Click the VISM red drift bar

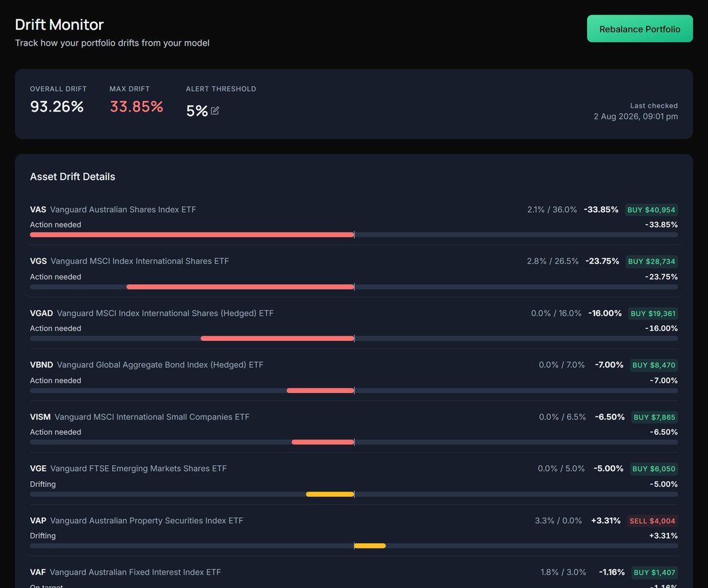tap(323, 442)
